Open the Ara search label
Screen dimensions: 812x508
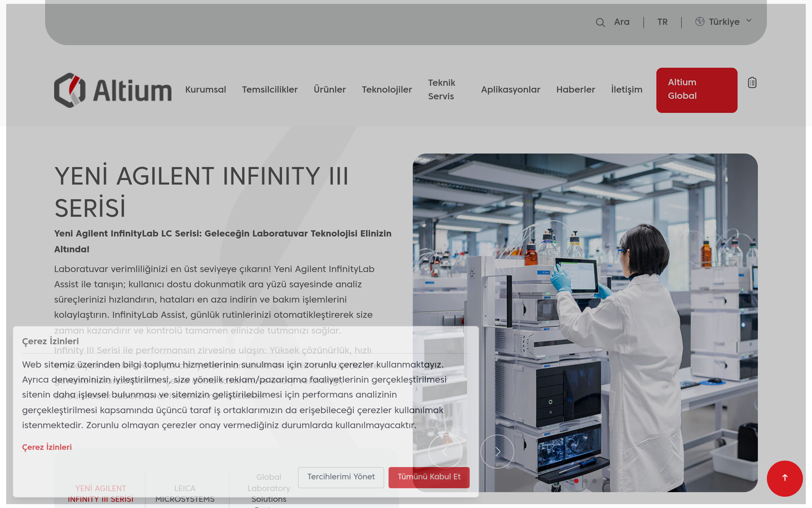[621, 22]
